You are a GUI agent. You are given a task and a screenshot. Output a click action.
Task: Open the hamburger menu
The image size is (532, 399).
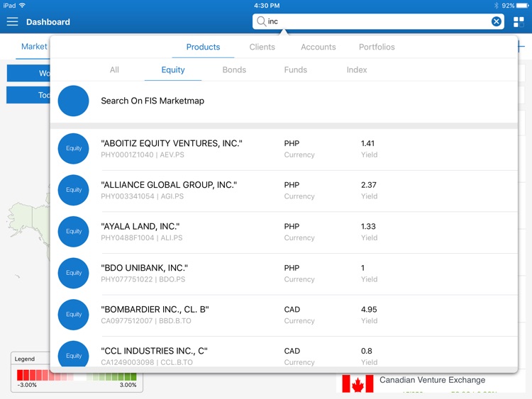(12, 22)
